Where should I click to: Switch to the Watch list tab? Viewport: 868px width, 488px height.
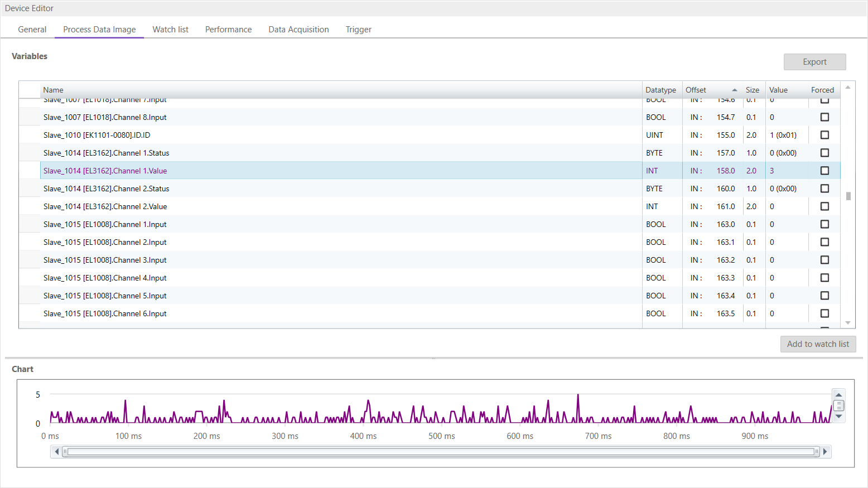click(170, 30)
